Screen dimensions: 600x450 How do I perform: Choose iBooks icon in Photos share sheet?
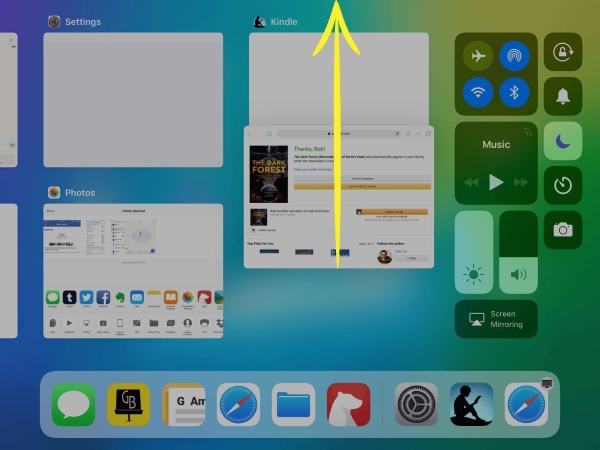coord(171,297)
